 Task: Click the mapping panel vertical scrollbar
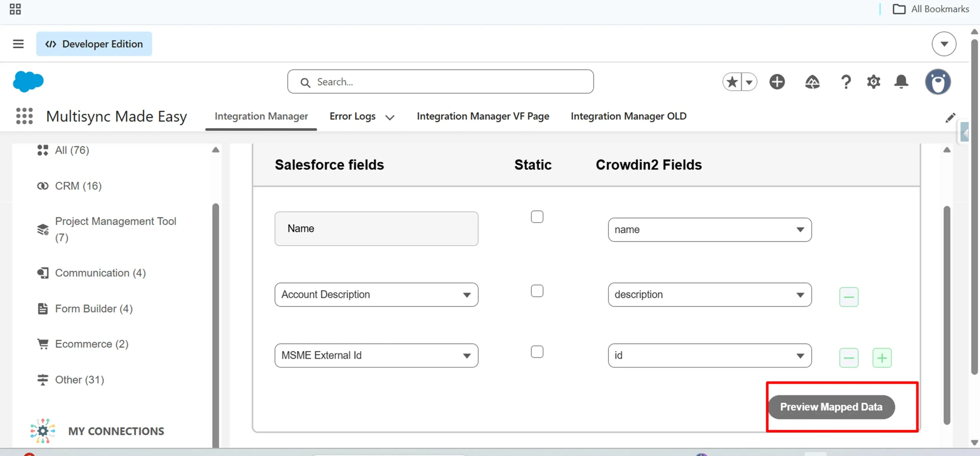[x=947, y=315]
